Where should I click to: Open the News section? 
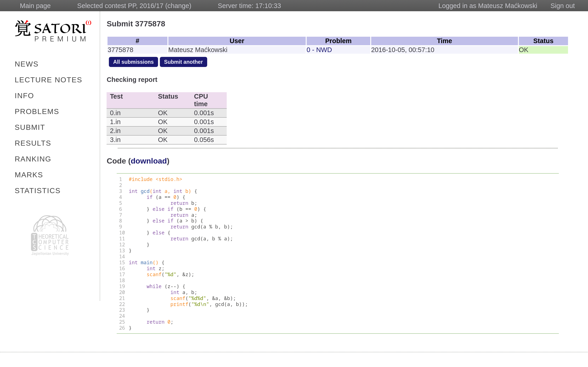[x=26, y=64]
